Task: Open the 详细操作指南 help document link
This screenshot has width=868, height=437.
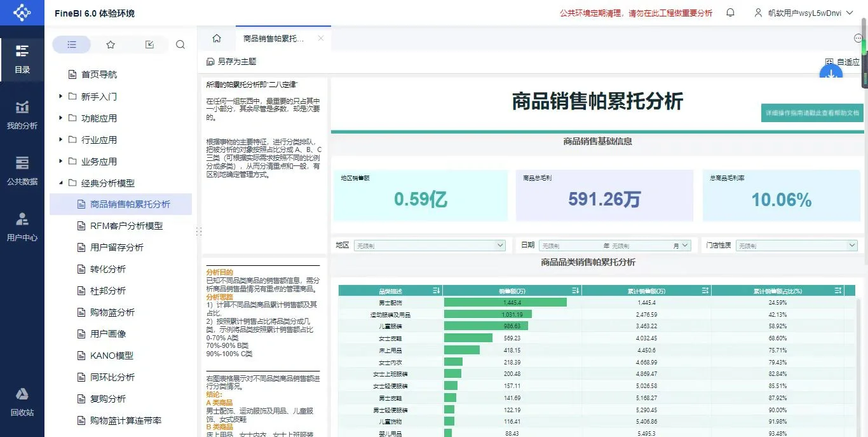Action: [x=811, y=112]
